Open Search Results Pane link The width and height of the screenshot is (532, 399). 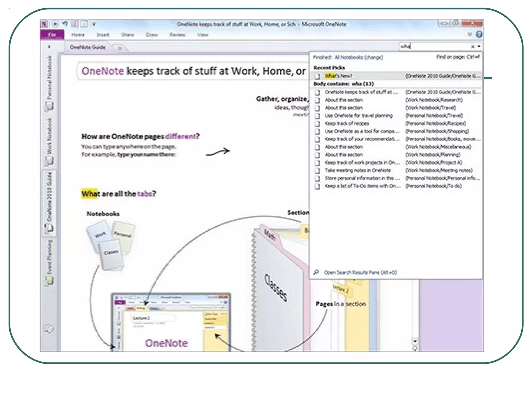click(360, 272)
